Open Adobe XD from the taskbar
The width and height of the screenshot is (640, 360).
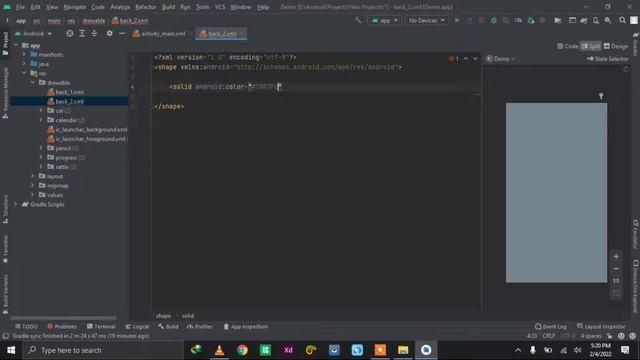pyautogui.click(x=288, y=350)
